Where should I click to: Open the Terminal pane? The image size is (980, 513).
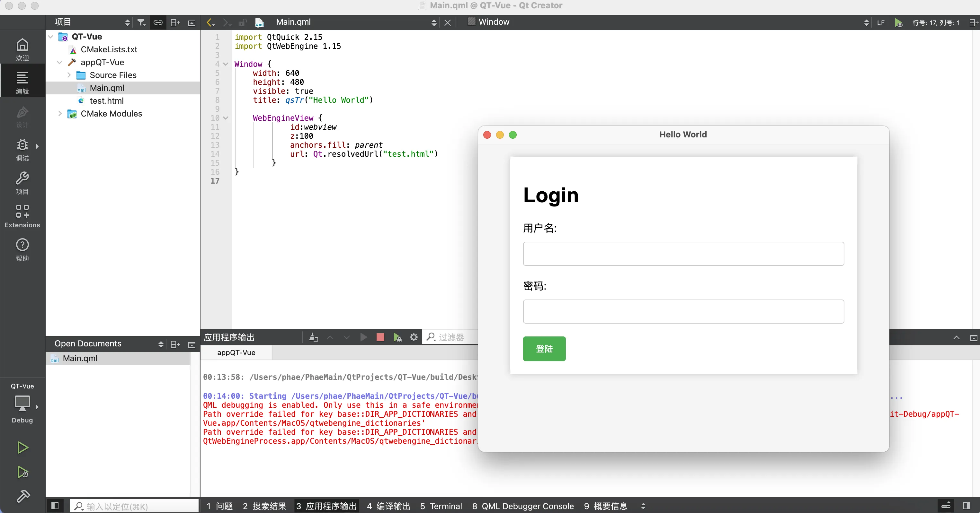tap(441, 506)
